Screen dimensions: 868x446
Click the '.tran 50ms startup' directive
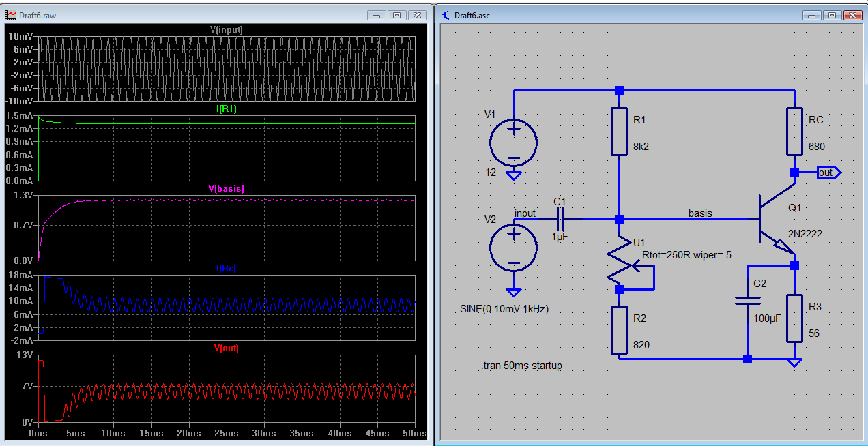521,366
